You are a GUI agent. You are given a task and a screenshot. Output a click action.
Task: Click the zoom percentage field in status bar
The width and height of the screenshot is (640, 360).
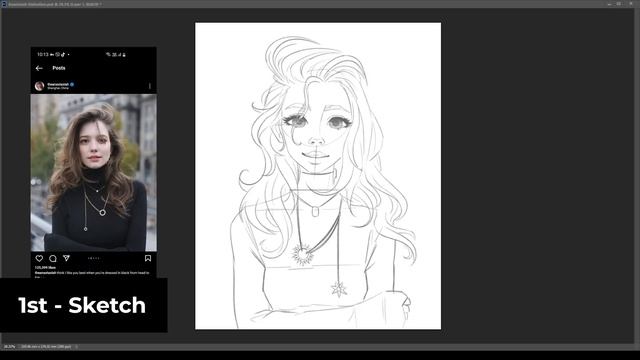pos(9,347)
